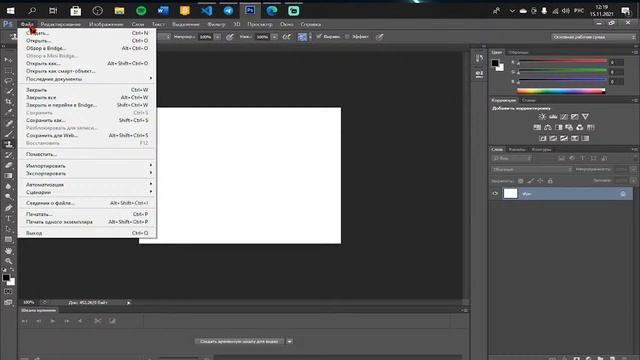Choose Print… from the File menu

click(x=87, y=214)
